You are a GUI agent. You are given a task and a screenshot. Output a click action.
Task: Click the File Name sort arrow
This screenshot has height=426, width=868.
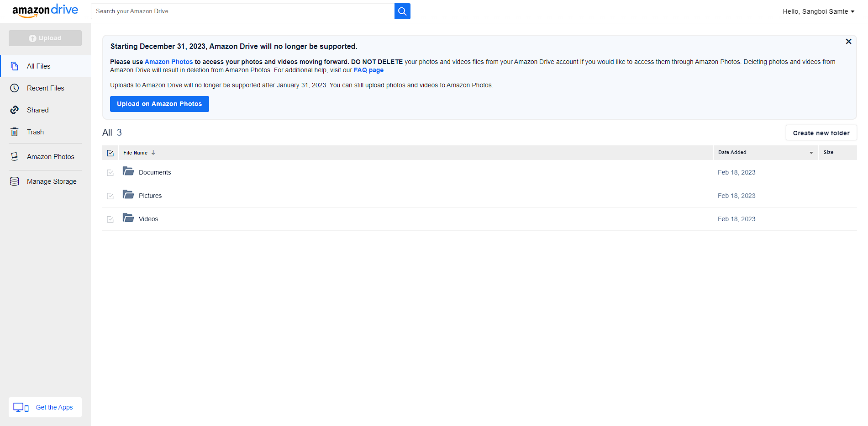point(153,153)
